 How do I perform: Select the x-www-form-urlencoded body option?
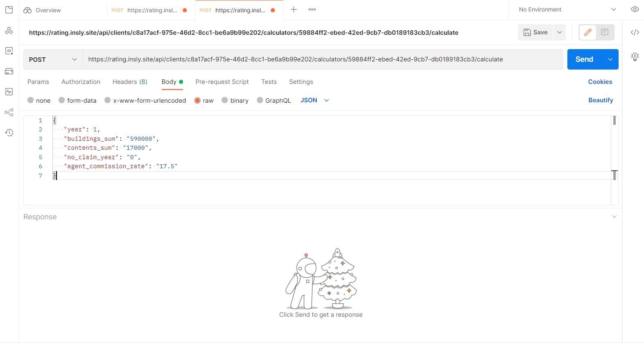click(x=108, y=100)
